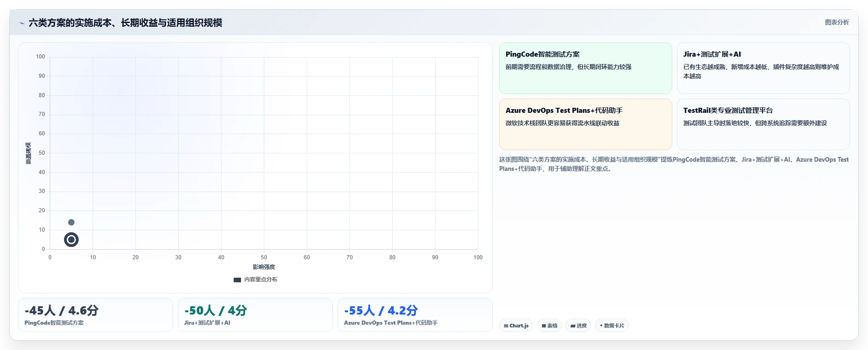Viewport: 868px width, 350px height.
Task: Click the -50人 / 4分 stat card
Action: coord(255,315)
